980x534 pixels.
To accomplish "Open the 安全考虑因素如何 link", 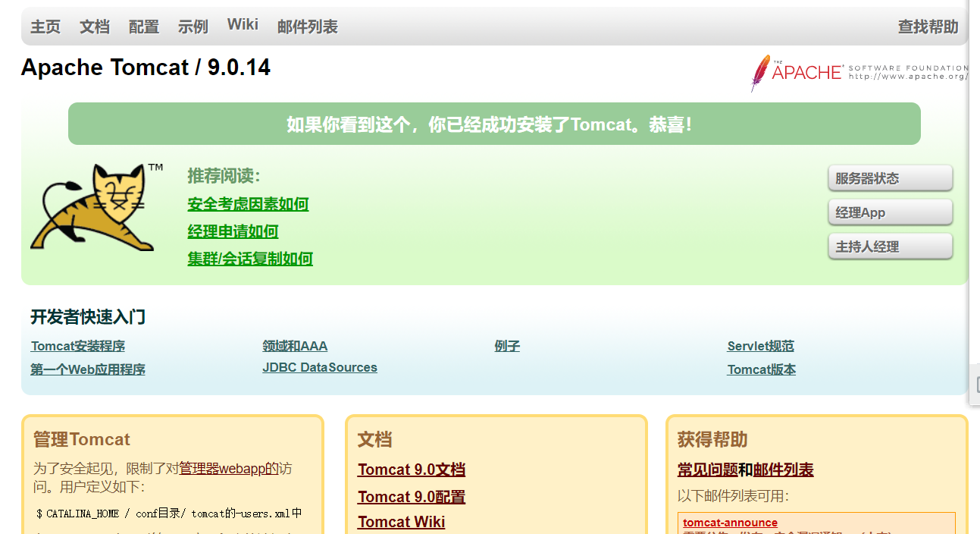I will pyautogui.click(x=248, y=204).
